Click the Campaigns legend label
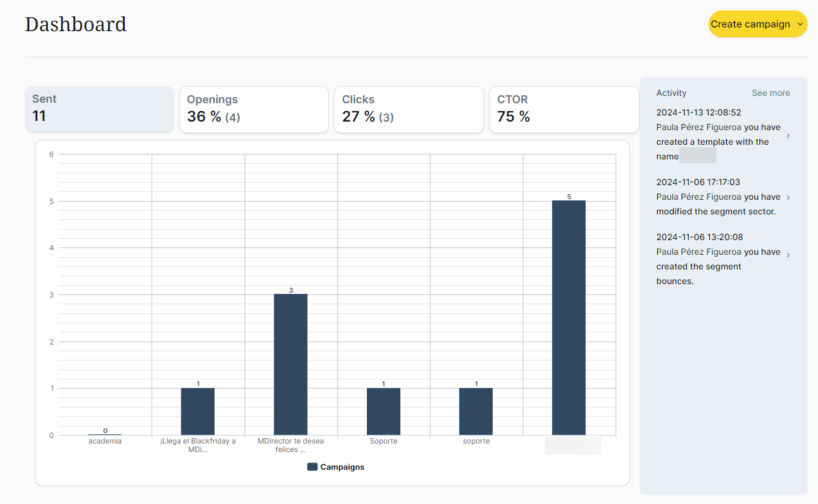Screen dimensions: 818x504 (x=342, y=467)
